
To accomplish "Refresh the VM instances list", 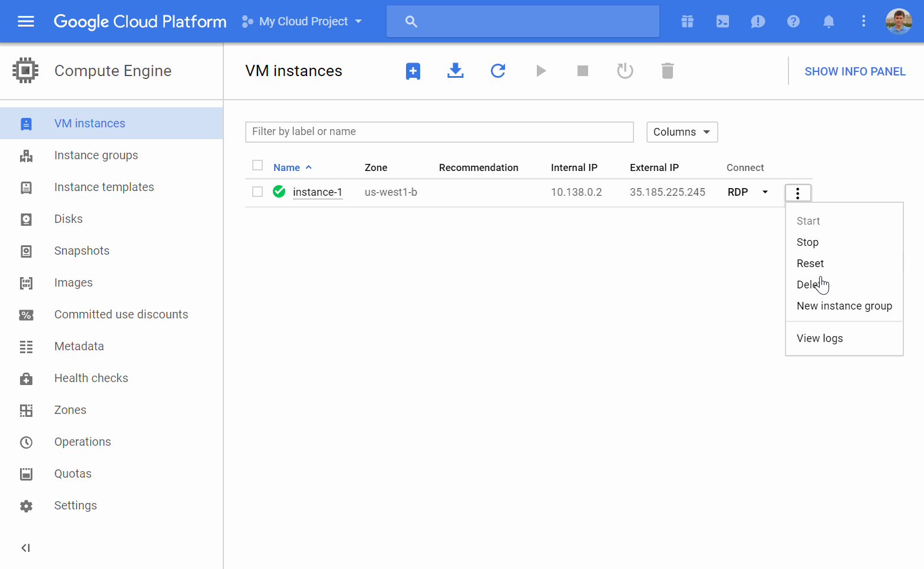I will click(x=498, y=71).
